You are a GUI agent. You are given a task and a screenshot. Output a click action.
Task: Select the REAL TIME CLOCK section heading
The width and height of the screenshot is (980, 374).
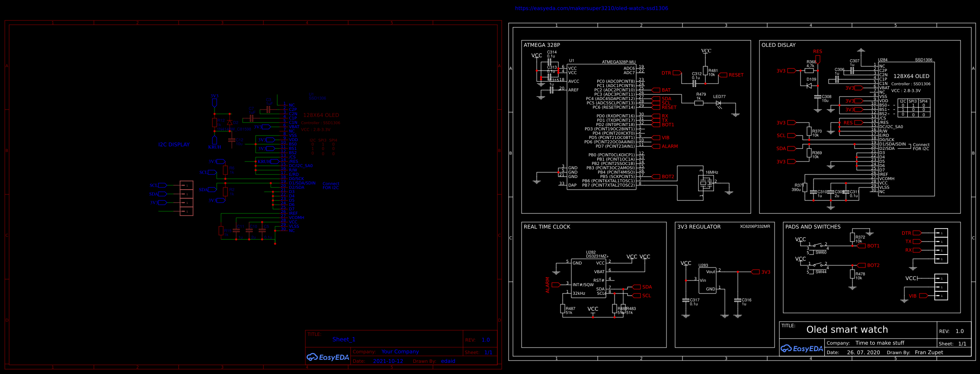click(x=547, y=227)
